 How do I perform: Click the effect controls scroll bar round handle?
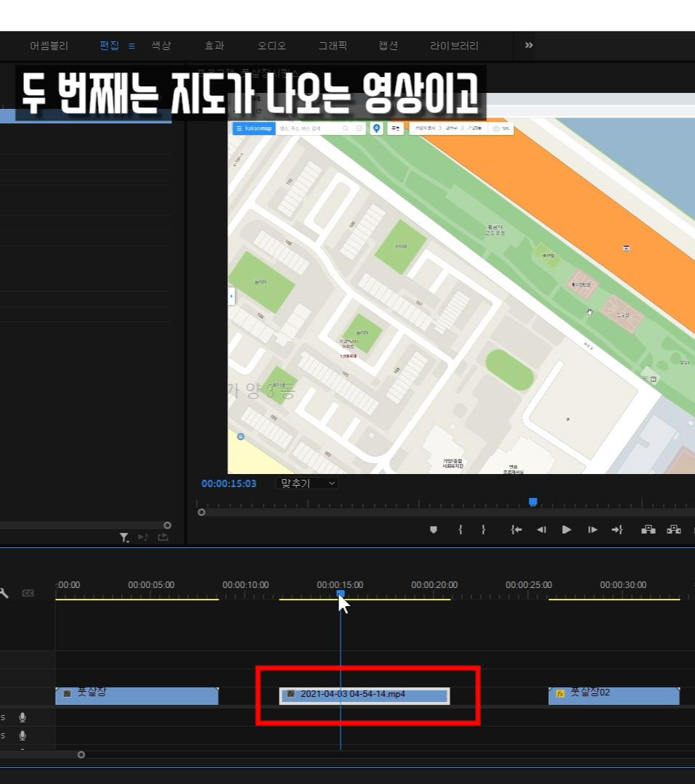click(x=168, y=525)
